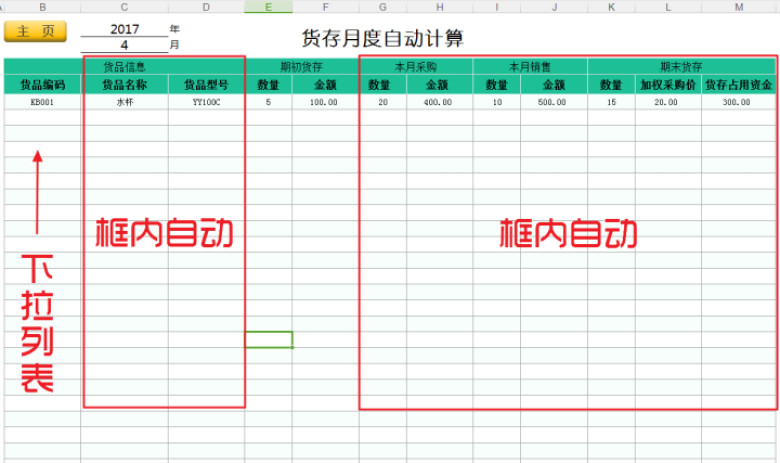Select column L header
Screen dimensions: 780x463
(668, 7)
